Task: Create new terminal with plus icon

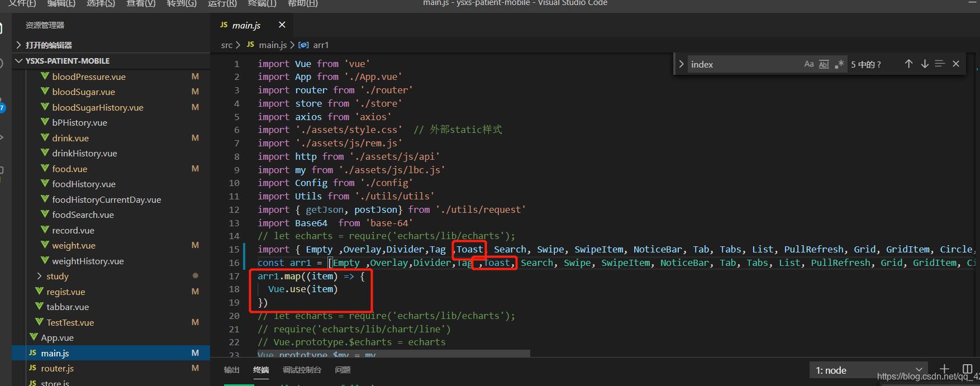Action: [x=944, y=369]
